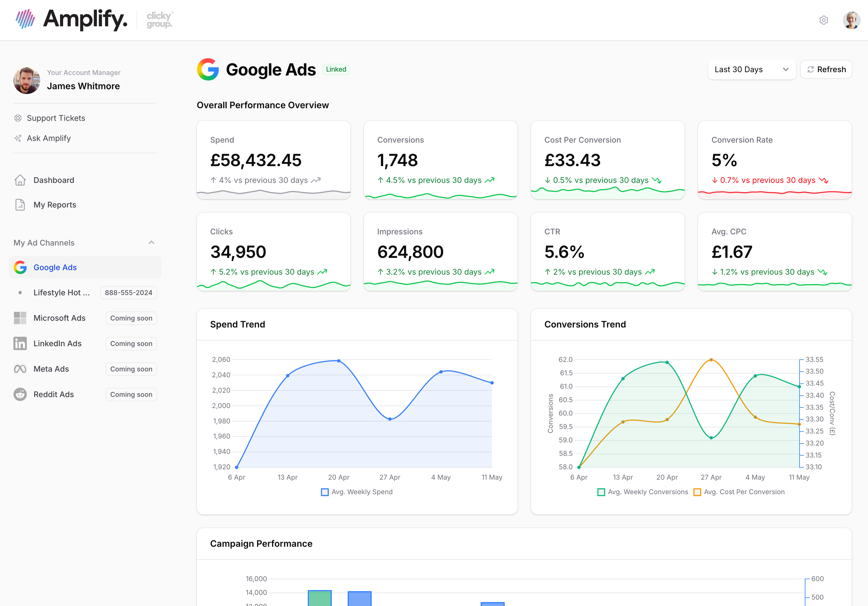Click the Cost Per Conversion downtrend icon

657,180
